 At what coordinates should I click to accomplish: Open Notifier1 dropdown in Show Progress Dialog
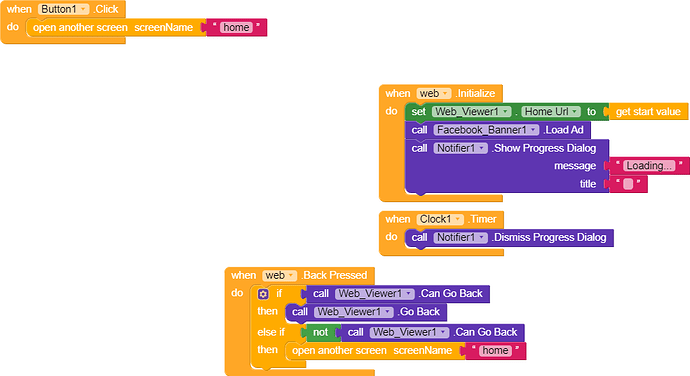460,148
